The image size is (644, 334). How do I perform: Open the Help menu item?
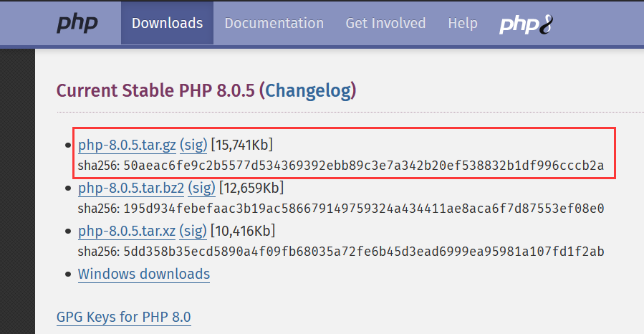(463, 23)
